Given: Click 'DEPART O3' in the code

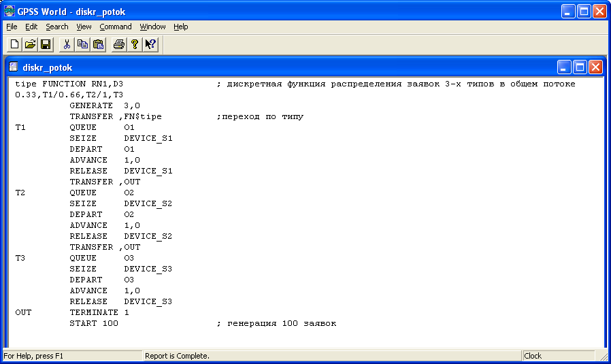Looking at the screenshot, I should (x=101, y=280).
